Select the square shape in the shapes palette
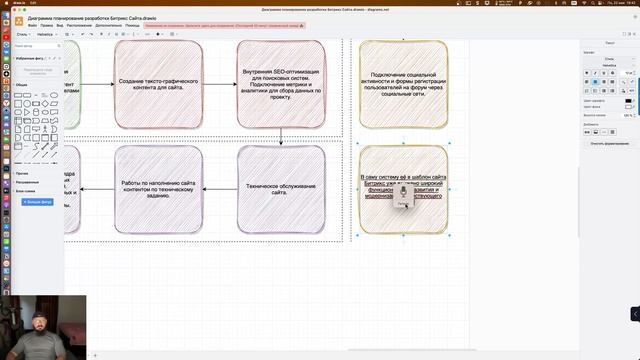This screenshot has height=360, width=640. coord(18,104)
